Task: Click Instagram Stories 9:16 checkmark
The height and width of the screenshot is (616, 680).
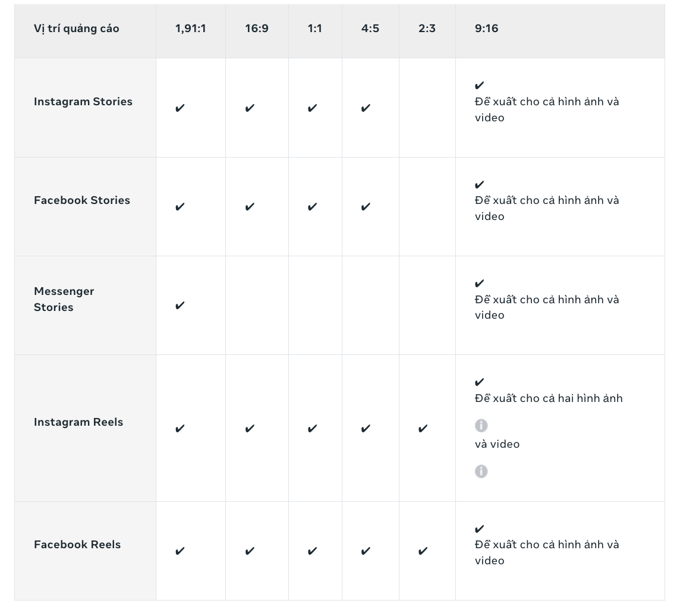Action: coord(479,85)
